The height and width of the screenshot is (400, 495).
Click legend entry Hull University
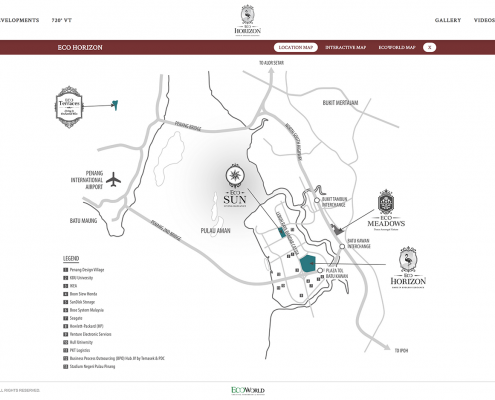coord(78,342)
